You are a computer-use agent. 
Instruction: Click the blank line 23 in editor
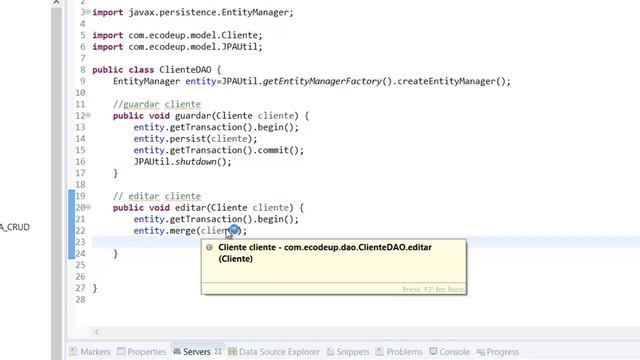[x=366, y=242]
